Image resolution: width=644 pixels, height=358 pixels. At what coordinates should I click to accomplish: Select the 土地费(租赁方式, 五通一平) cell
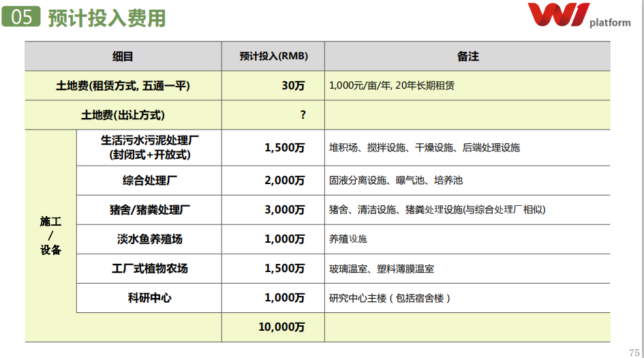click(x=123, y=86)
